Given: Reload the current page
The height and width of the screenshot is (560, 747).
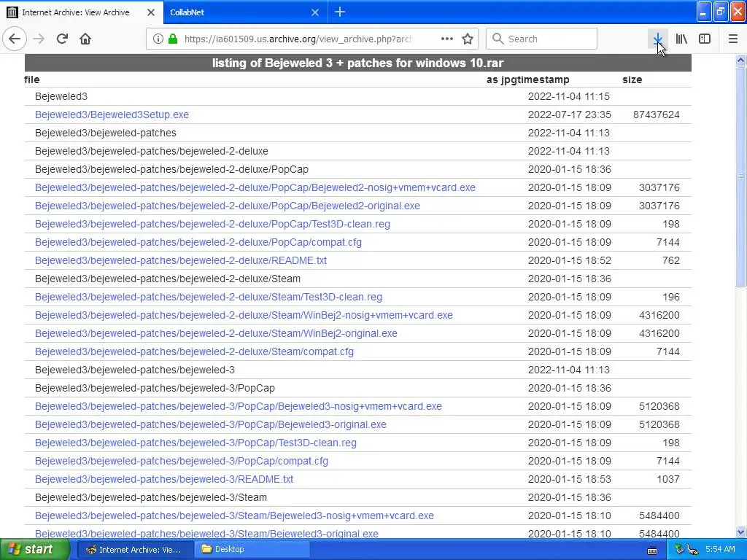Looking at the screenshot, I should (63, 39).
